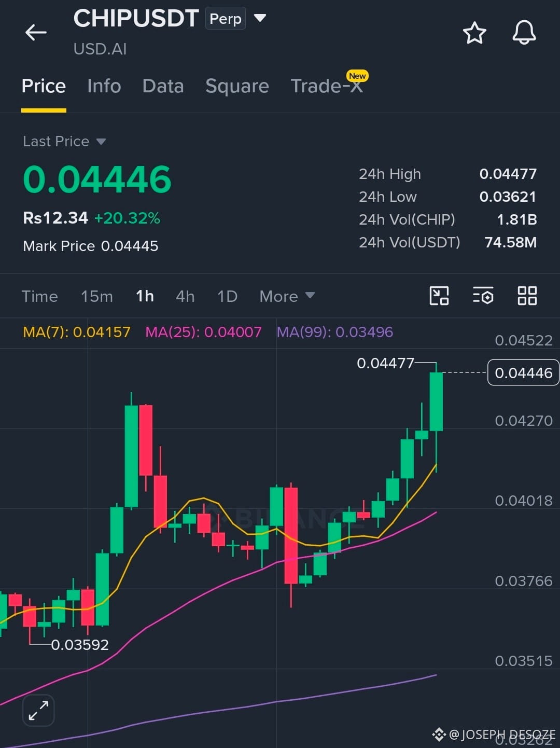Tap the Mark Price 0.04445 value
The width and height of the screenshot is (560, 748).
click(130, 246)
